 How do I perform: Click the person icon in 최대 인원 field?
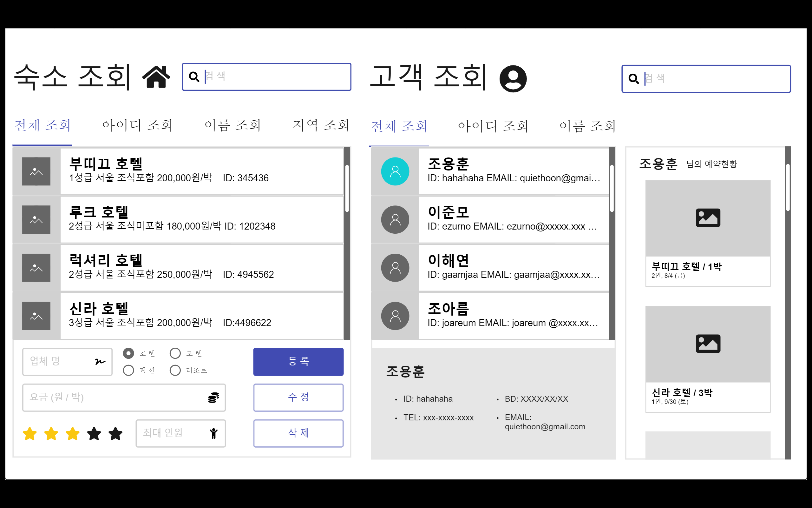coord(213,433)
